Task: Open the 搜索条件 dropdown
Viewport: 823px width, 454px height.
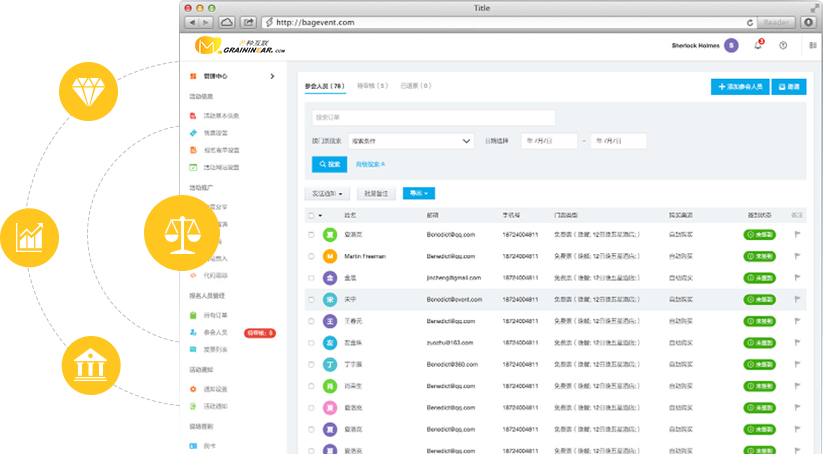Action: click(x=411, y=141)
